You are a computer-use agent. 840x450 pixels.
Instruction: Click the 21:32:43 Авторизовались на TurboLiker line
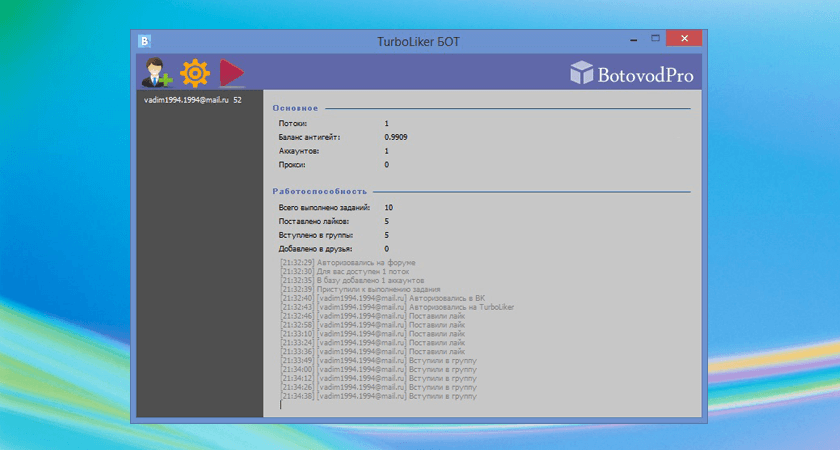[x=397, y=307]
